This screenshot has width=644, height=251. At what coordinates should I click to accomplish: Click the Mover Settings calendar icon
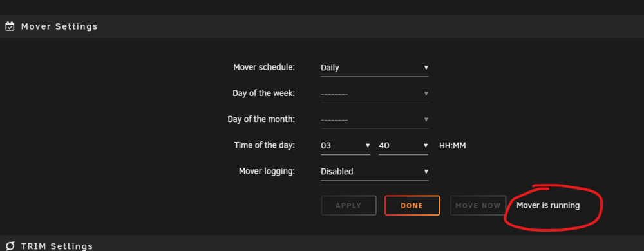pos(10,26)
